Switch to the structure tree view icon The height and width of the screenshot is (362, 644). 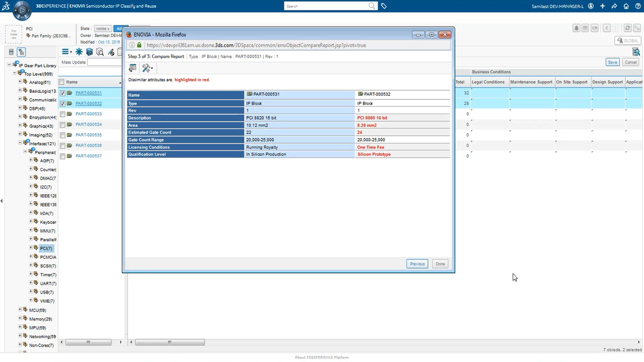pyautogui.click(x=21, y=52)
